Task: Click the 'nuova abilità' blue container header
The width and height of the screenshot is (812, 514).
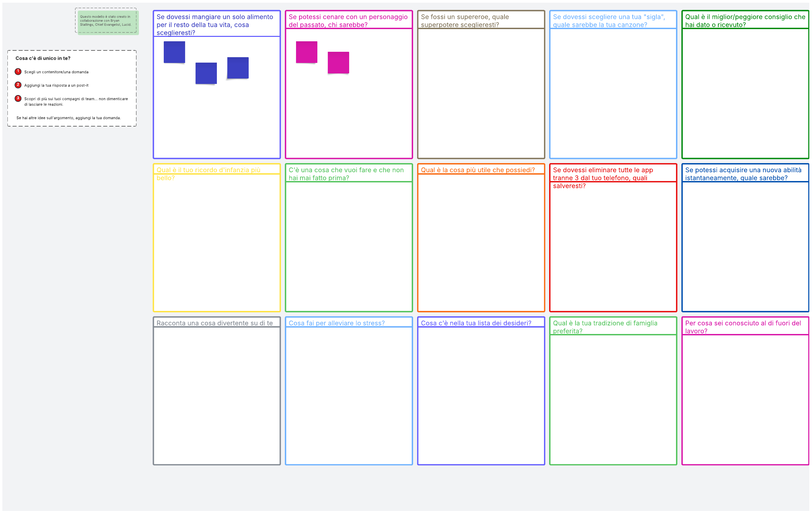Action: [x=743, y=174]
